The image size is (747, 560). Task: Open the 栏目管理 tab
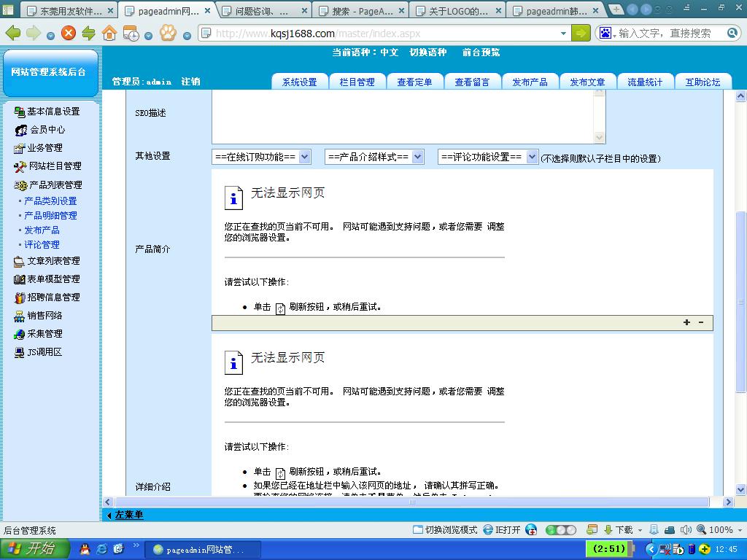coord(357,82)
